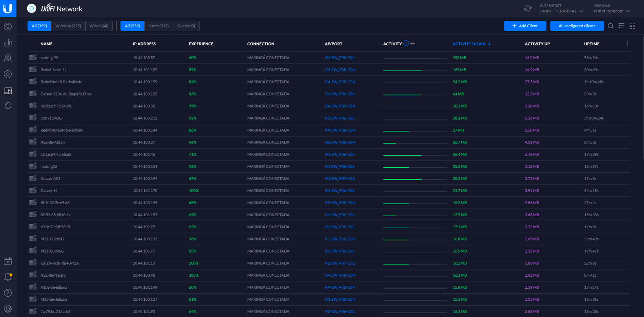This screenshot has width=644, height=317.
Task: Click activity bar of A22-de-Alison row
Action: pos(415,143)
